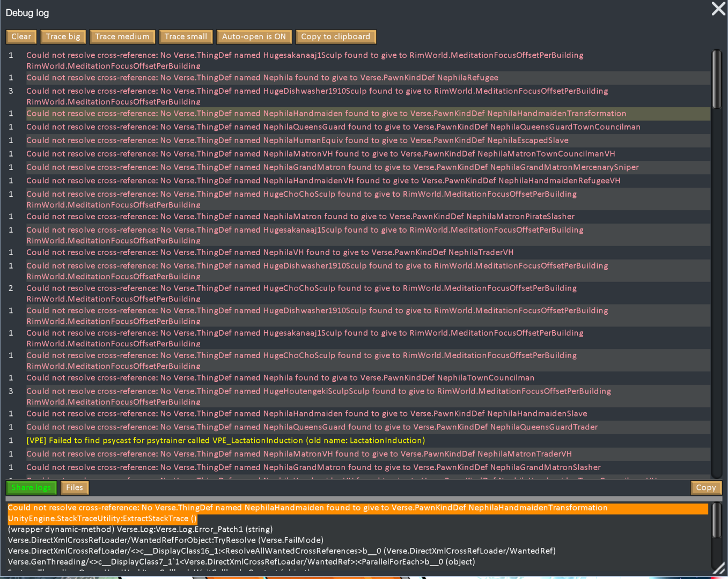Open the Files button

coord(75,487)
